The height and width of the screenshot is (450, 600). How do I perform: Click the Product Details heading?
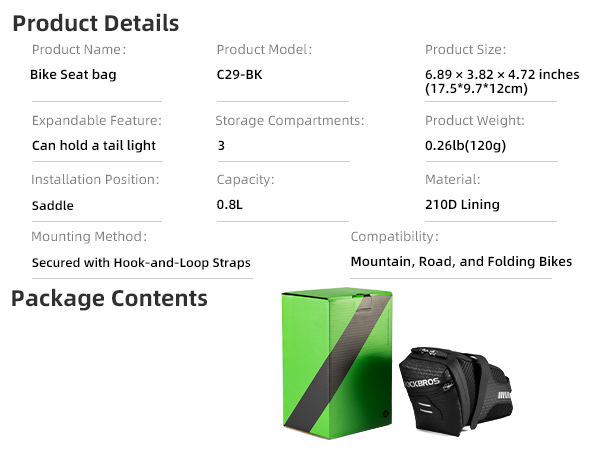96,23
